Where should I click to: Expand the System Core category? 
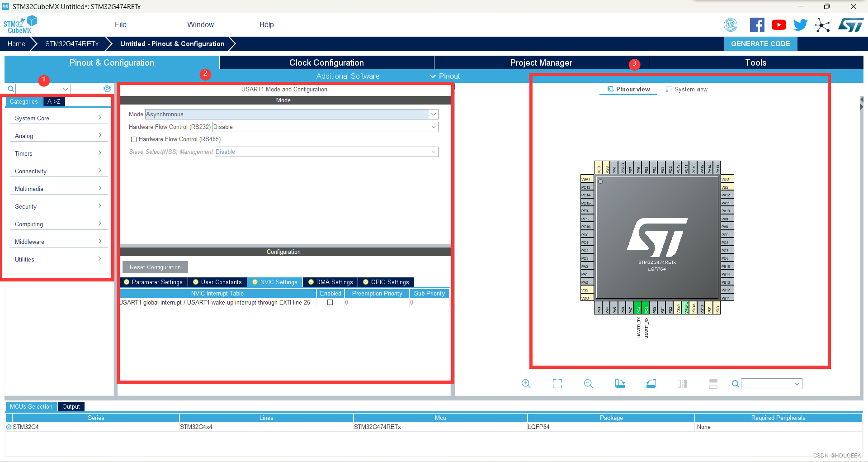coord(58,118)
